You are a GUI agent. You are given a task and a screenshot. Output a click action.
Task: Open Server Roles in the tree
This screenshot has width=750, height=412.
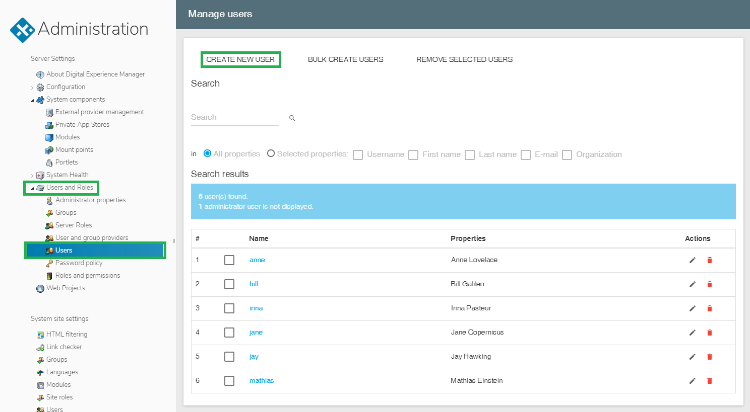74,225
